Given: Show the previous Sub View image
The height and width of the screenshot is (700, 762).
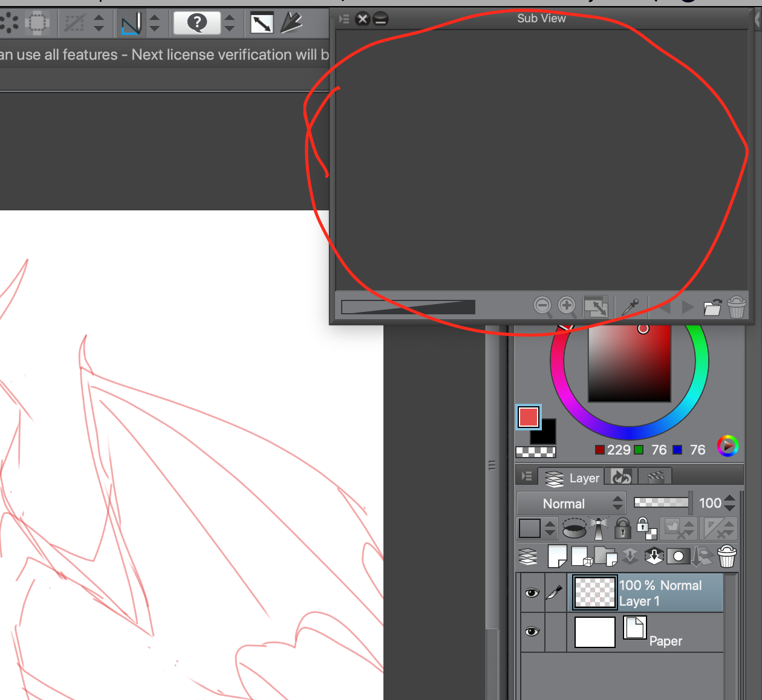Looking at the screenshot, I should tap(665, 307).
